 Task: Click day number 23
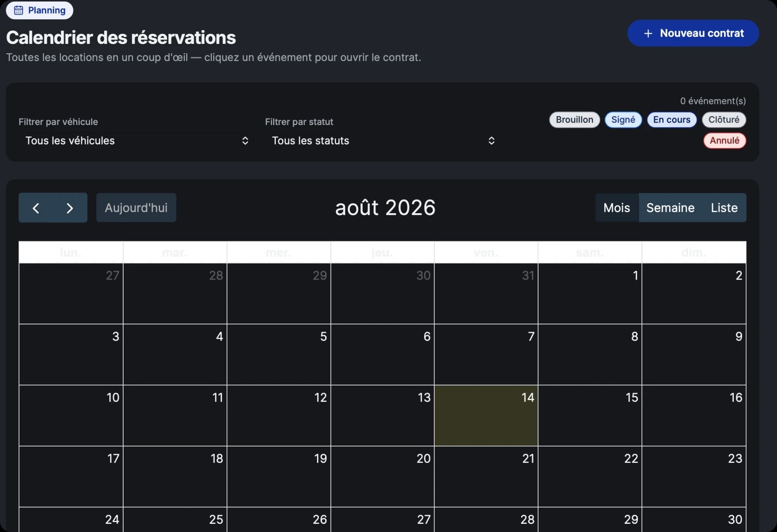735,459
